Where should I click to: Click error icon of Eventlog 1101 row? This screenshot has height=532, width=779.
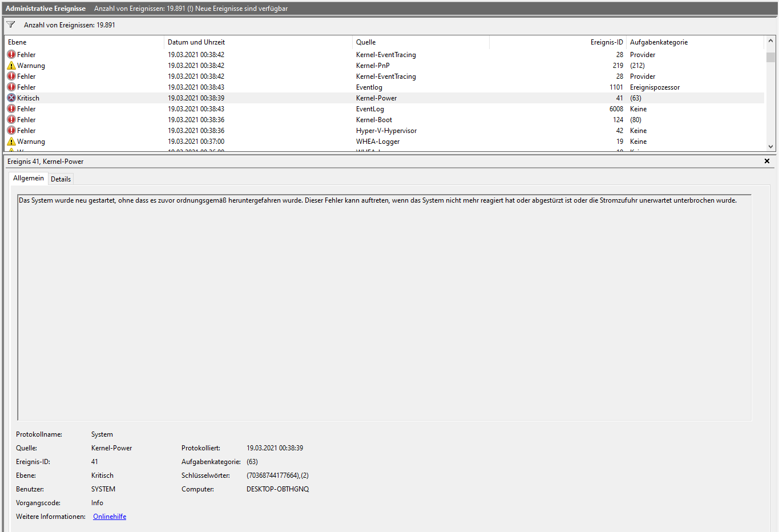click(11, 87)
